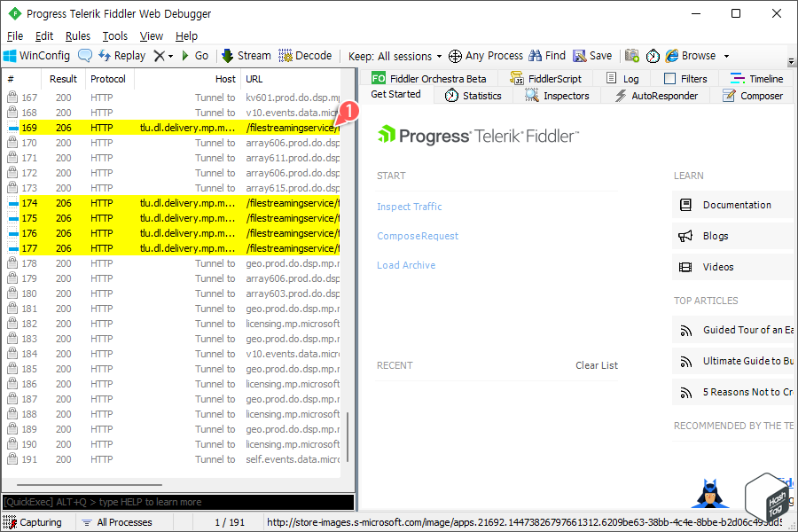Select session 177 in the list
The height and width of the screenshot is (532, 798).
click(x=172, y=248)
